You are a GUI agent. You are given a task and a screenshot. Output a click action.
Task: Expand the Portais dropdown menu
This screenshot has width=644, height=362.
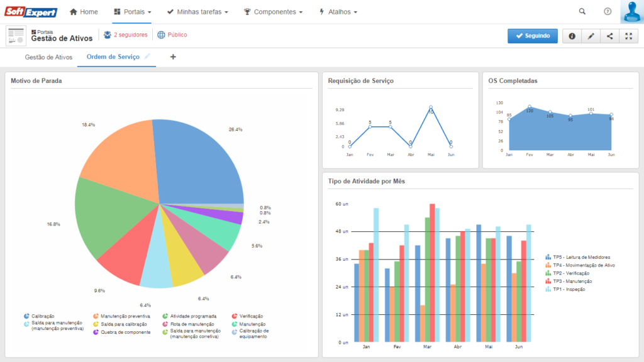point(132,12)
